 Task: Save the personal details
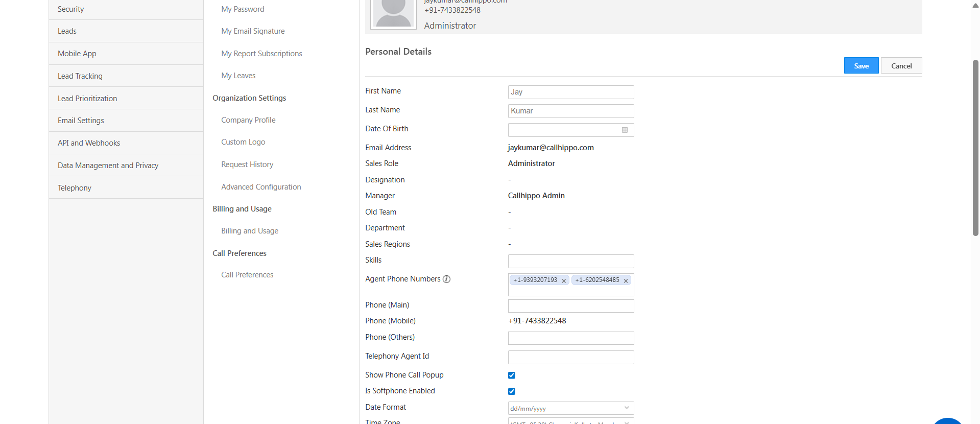click(x=861, y=65)
